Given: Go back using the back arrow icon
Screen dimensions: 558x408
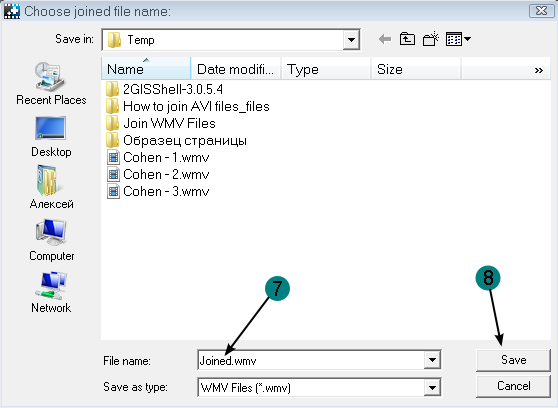Looking at the screenshot, I should (385, 39).
